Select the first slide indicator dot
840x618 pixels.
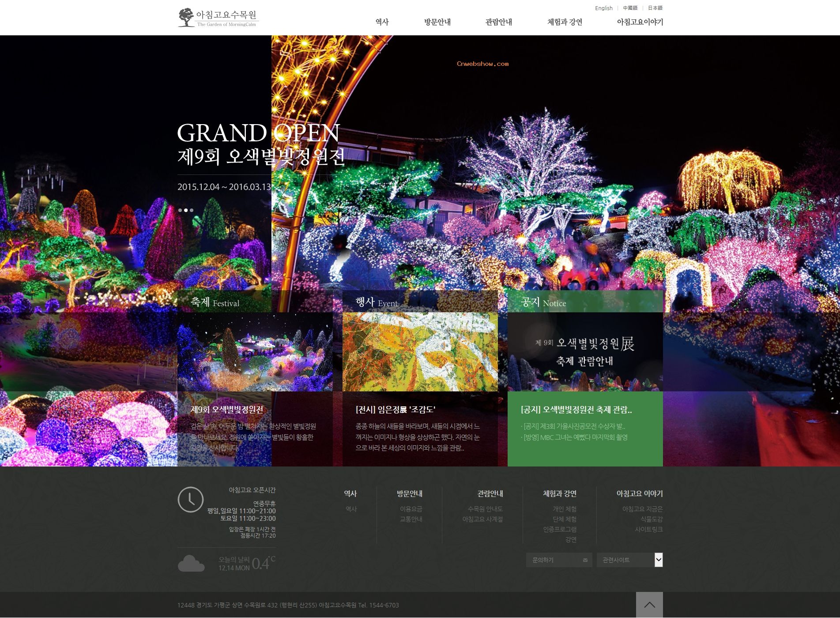click(180, 210)
